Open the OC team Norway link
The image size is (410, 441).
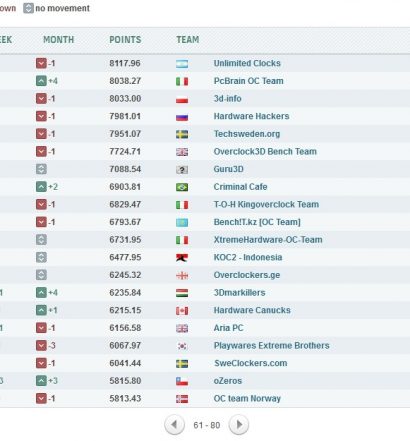(247, 399)
